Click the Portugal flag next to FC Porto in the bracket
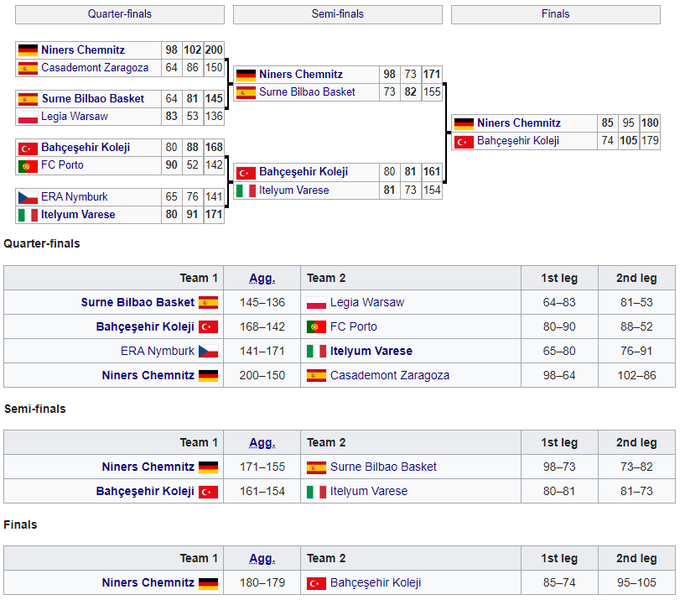Screen dimensions: 680x600 [27, 165]
